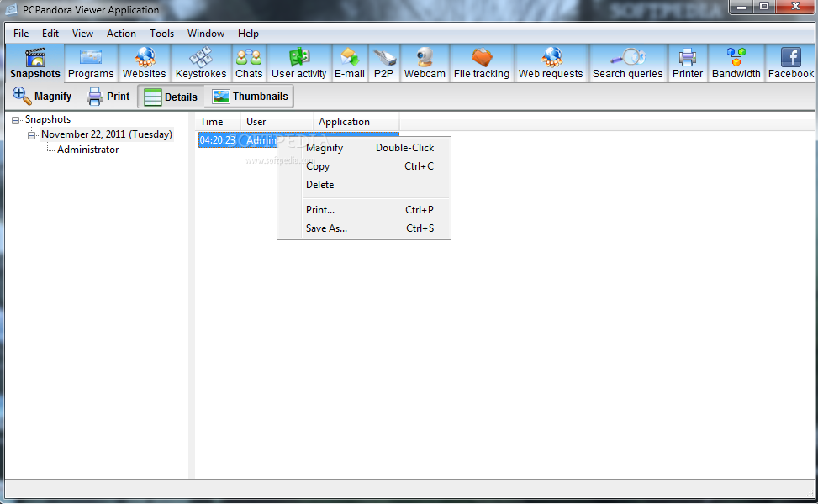Choose Print... from the context menu

(364, 210)
